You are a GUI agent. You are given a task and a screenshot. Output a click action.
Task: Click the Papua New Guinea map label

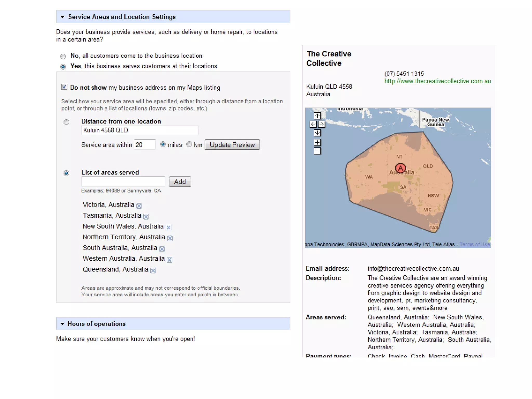pos(435,122)
